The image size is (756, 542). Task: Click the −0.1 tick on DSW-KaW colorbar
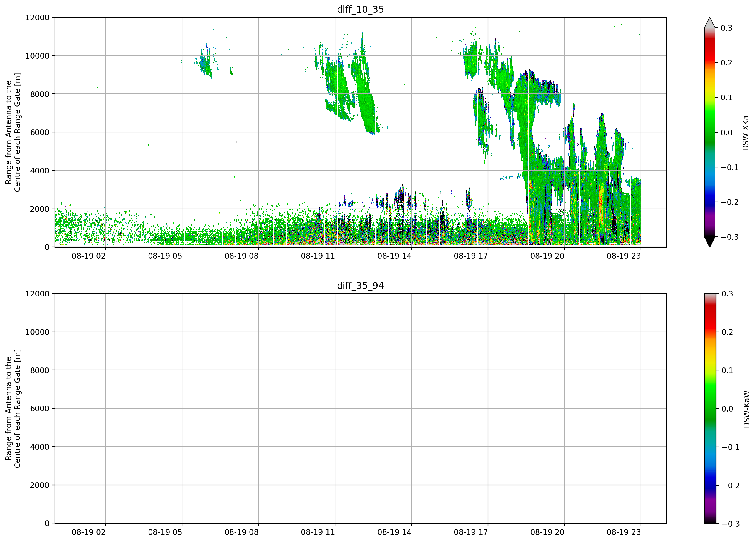pyautogui.click(x=730, y=447)
